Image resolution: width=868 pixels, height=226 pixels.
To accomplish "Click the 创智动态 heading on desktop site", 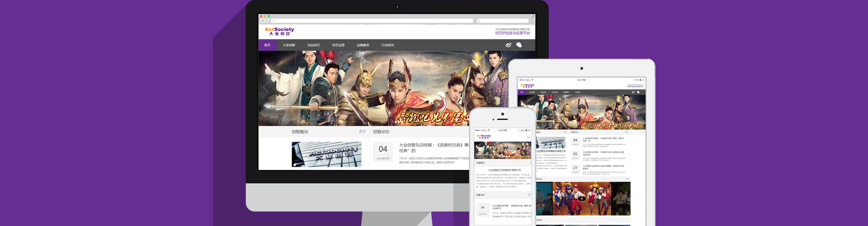I will point(381,132).
